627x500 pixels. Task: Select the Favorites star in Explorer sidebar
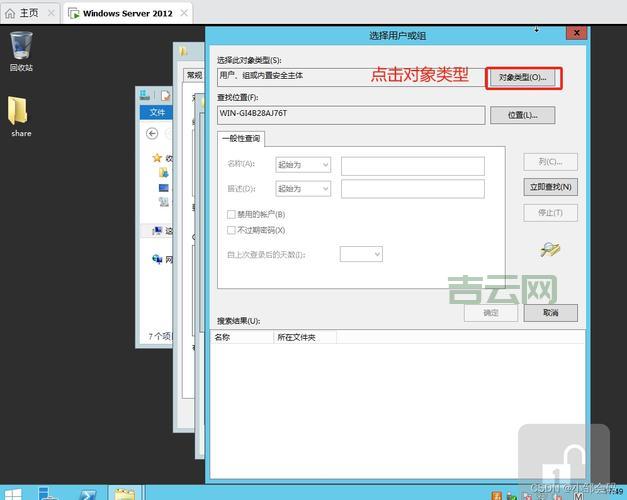(157, 158)
